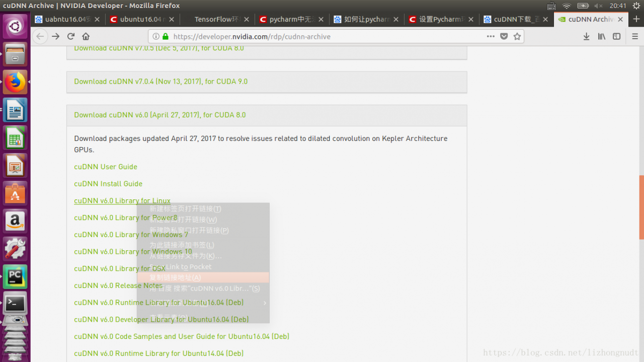
Task: Choose '新建标签页打开链接(T)' in context menu
Action: (203, 209)
